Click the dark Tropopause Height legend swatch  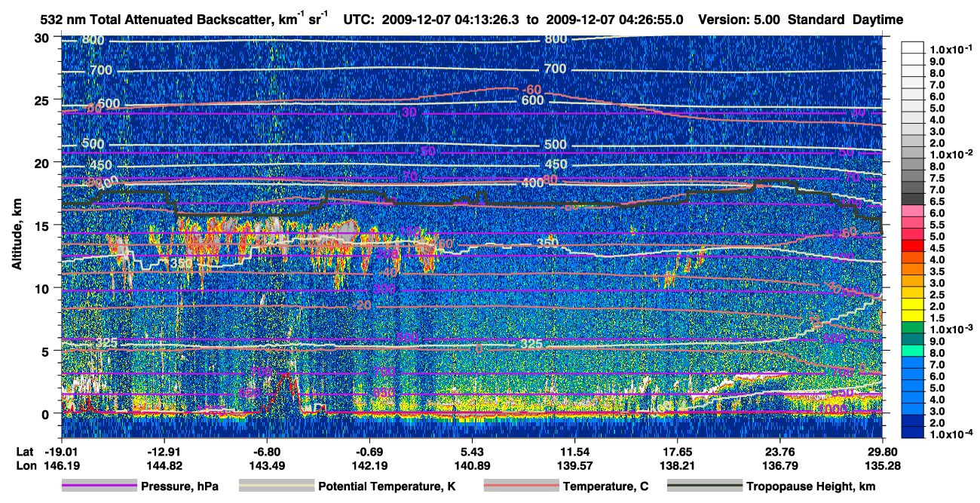point(705,486)
